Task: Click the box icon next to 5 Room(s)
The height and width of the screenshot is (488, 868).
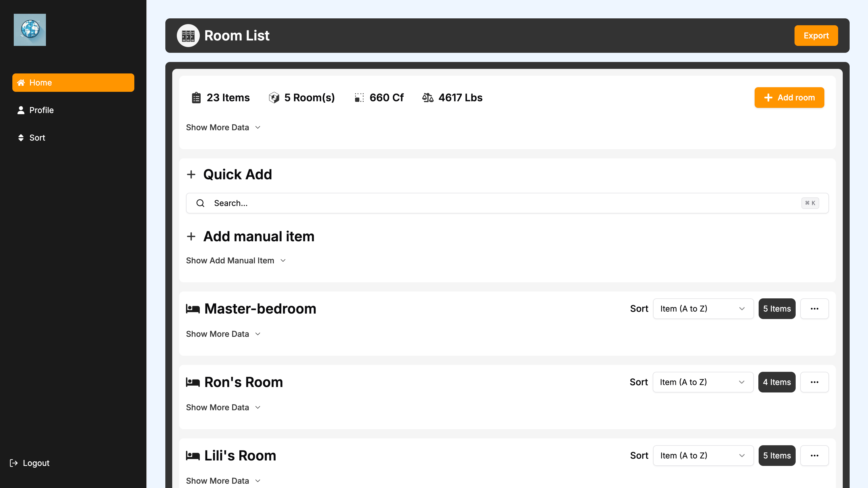Action: (x=274, y=97)
